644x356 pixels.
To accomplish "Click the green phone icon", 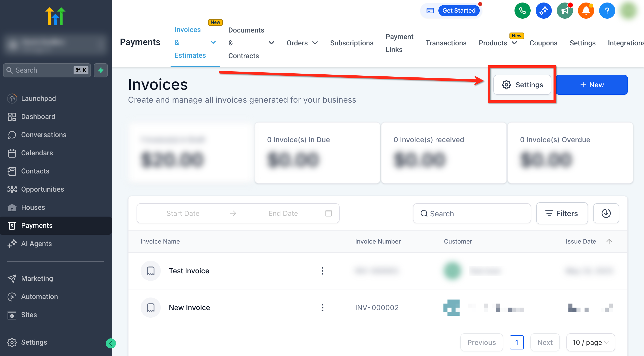I will 522,11.
